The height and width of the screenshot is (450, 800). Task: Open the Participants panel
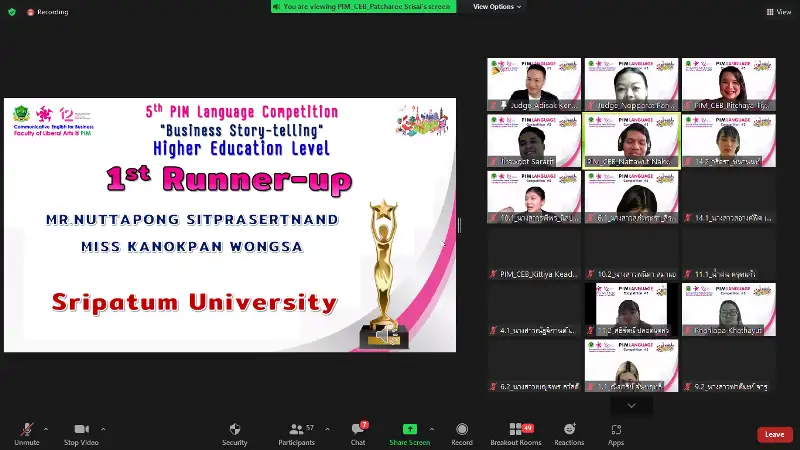[x=296, y=429]
